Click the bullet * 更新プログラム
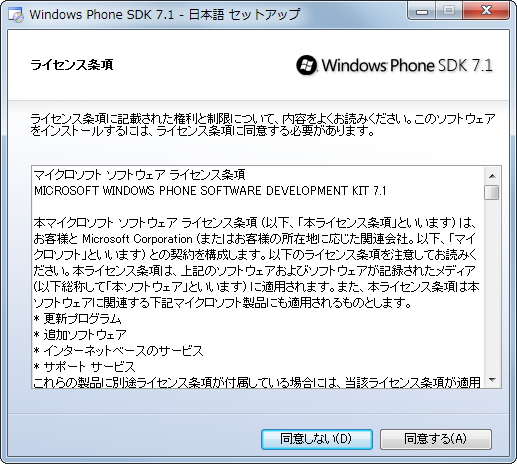 pyautogui.click(x=77, y=319)
